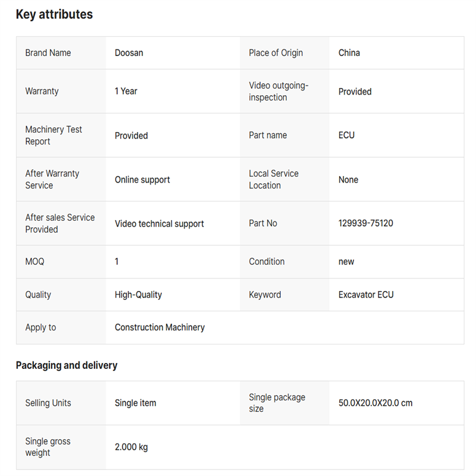
Task: Select the Condition value new
Action: coord(346,262)
